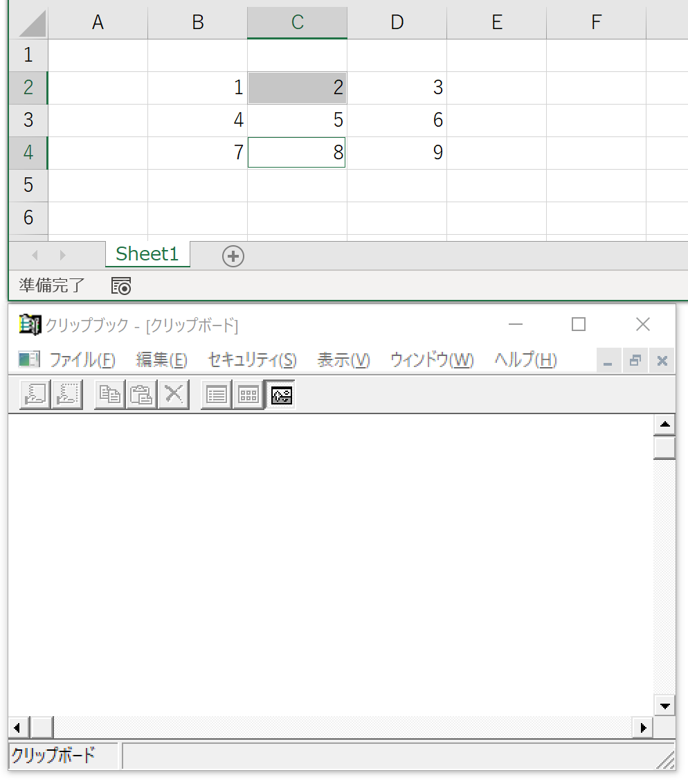Select row 2 header in Excel
The height and width of the screenshot is (784, 688).
coord(28,87)
